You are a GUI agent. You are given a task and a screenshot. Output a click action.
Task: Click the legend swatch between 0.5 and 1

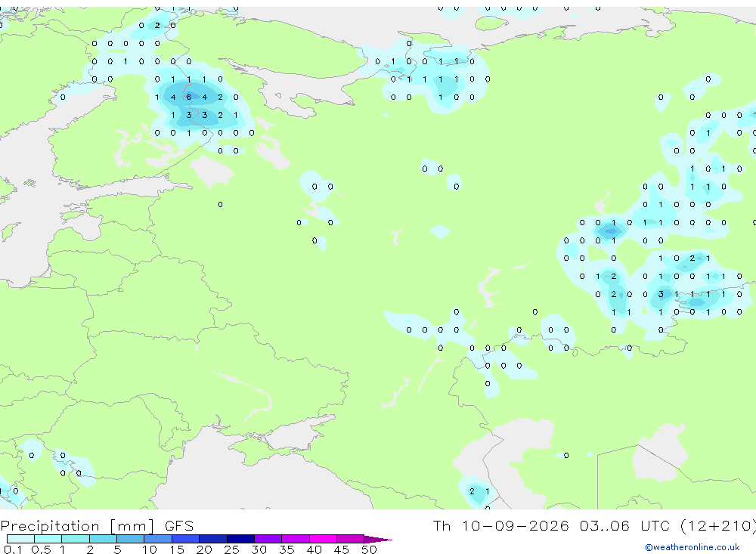[48, 539]
